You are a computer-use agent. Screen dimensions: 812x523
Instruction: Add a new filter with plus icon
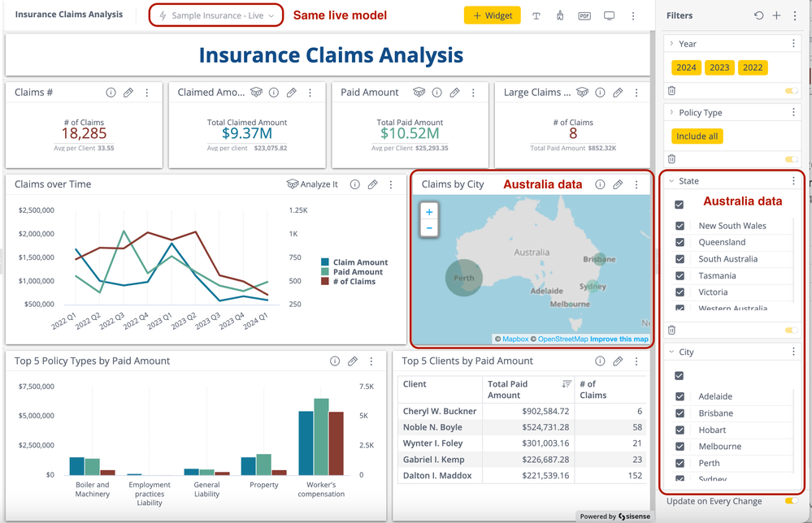pyautogui.click(x=776, y=15)
